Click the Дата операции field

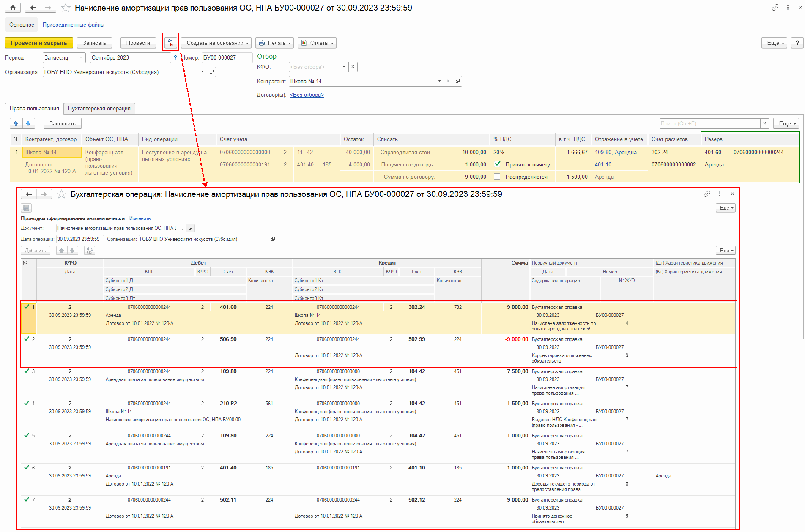click(x=79, y=239)
